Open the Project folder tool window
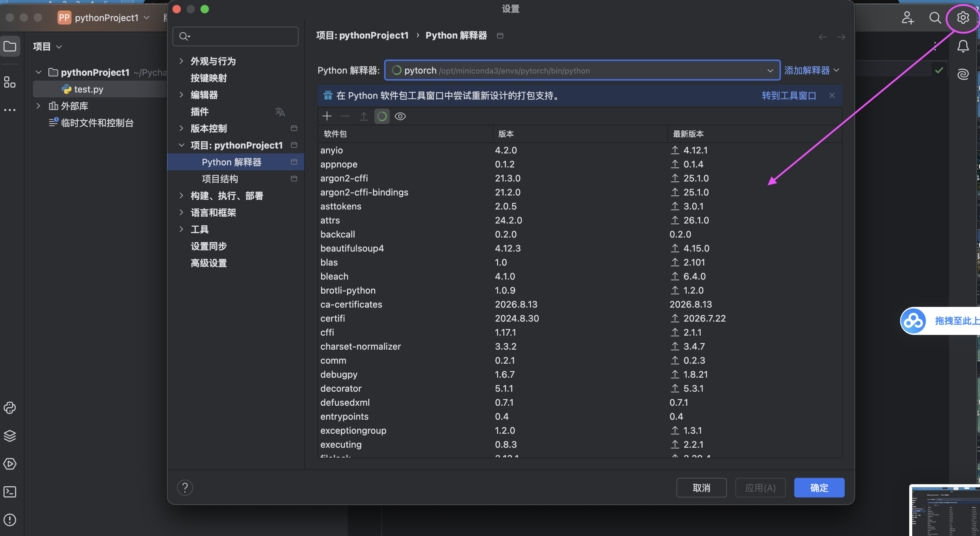 pos(10,46)
